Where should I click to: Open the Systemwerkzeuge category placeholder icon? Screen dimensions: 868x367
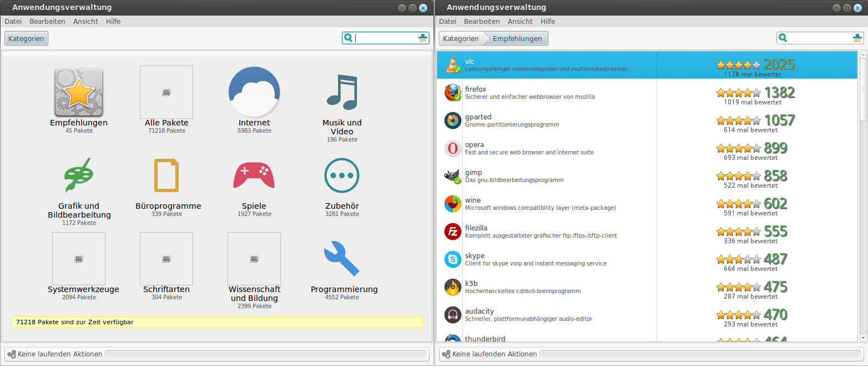click(x=79, y=259)
